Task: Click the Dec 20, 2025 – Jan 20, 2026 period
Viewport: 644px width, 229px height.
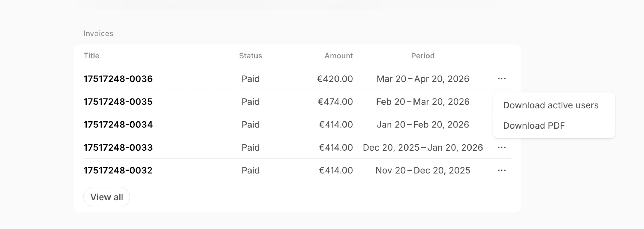Action: pos(423,147)
